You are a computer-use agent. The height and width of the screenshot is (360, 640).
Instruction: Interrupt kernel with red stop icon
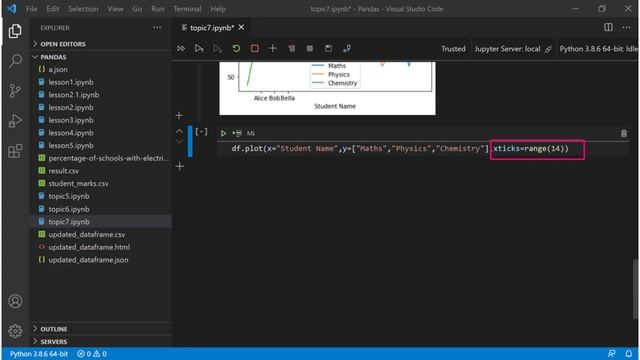(254, 49)
